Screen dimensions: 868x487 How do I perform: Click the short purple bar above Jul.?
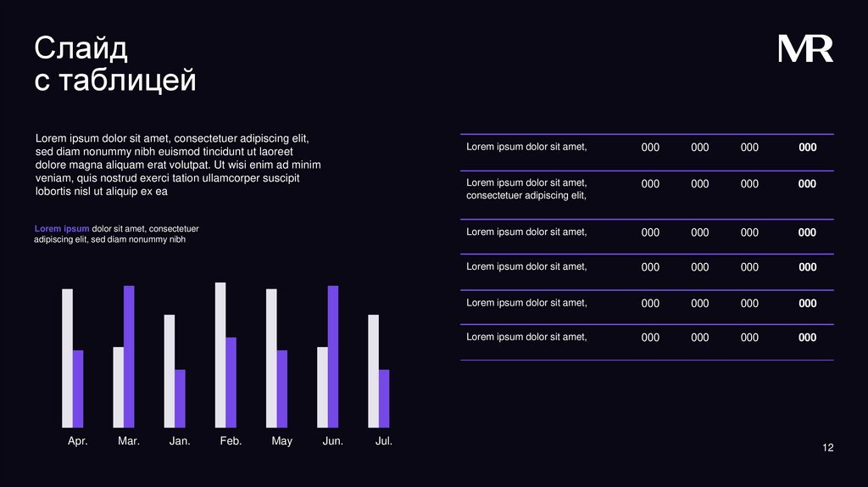[x=384, y=398]
